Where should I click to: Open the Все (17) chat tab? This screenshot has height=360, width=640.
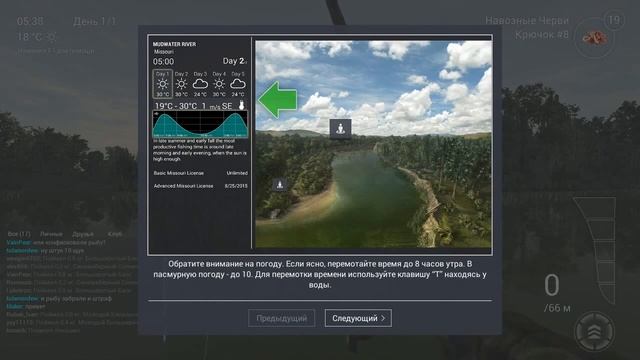tap(19, 234)
